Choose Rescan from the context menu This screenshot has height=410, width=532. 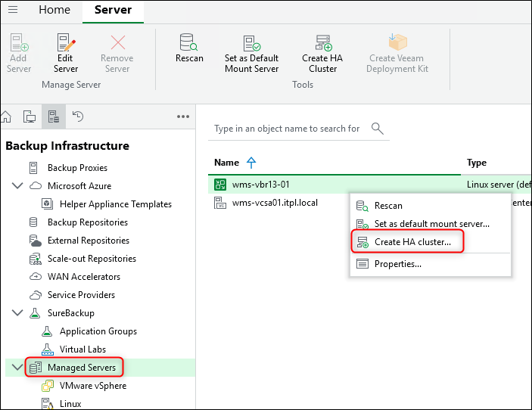388,206
